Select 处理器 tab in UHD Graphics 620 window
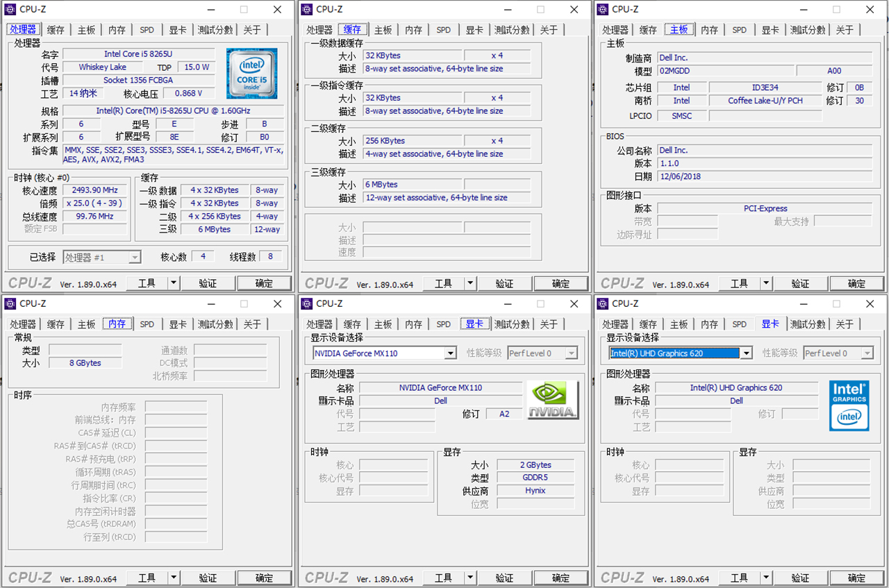Screen dimensions: 889x588 click(615, 324)
